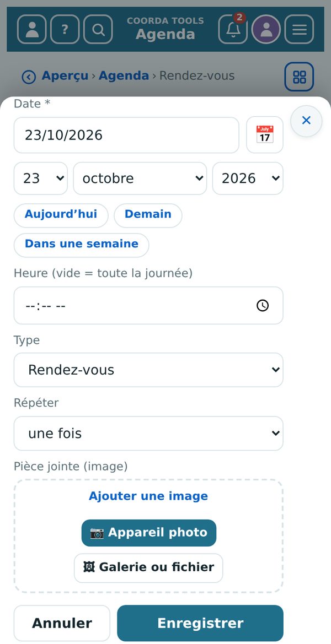
Task: Open the calendar date picker icon
Action: coord(265,135)
